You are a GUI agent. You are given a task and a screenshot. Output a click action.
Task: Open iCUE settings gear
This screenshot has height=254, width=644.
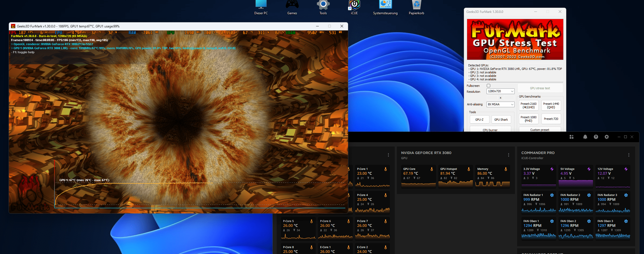click(607, 137)
